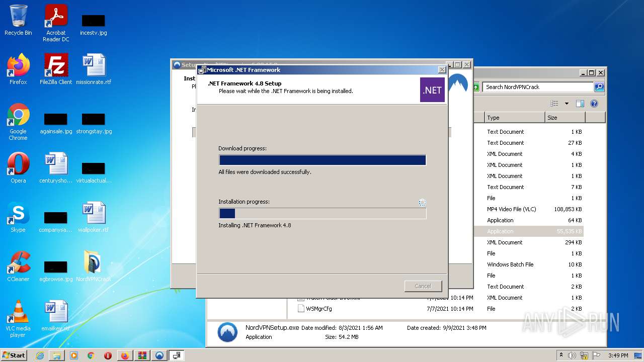Click the Installation progress bar

point(323,213)
